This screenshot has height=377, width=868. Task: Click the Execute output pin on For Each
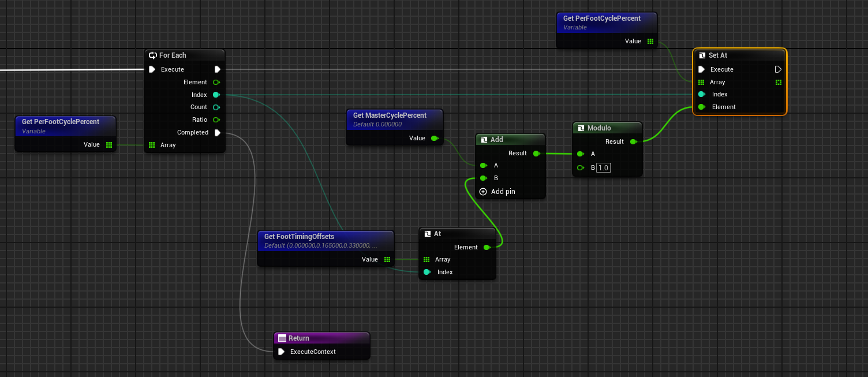point(218,69)
